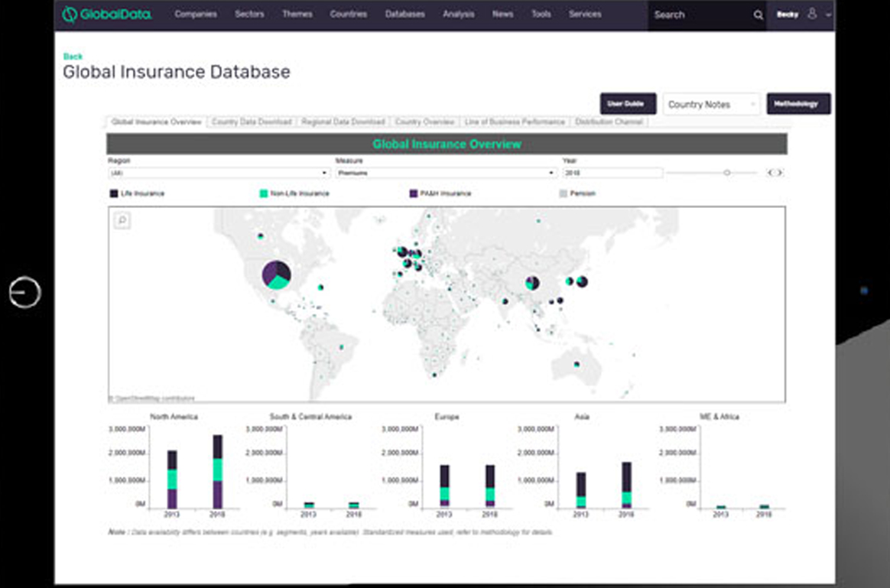Click Europe 2018 stacked bar
This screenshot has width=890, height=588.
click(490, 486)
